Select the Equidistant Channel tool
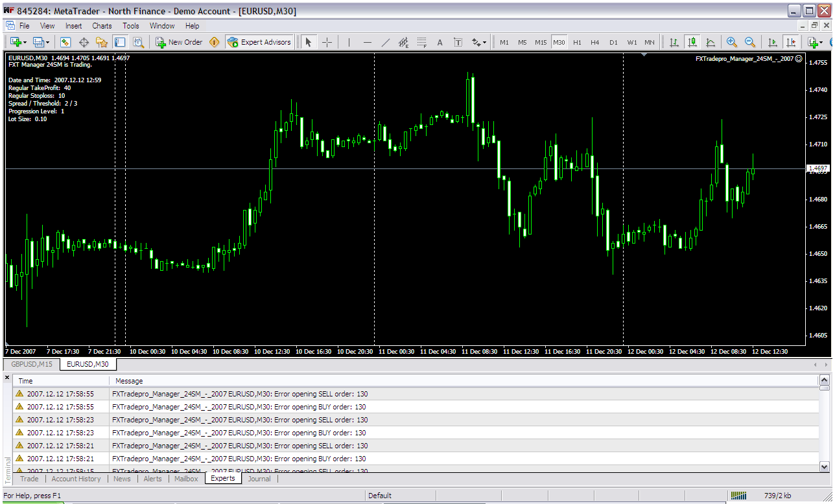This screenshot has height=504, width=835. [x=403, y=42]
